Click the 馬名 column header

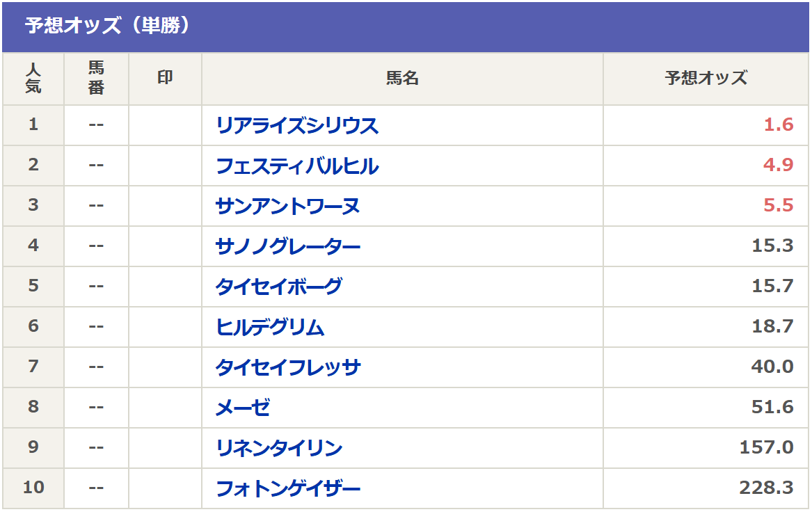[402, 78]
